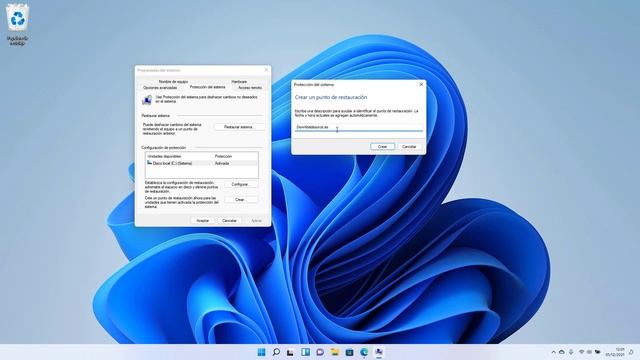Close the Protección del sistema dialog

[421, 84]
